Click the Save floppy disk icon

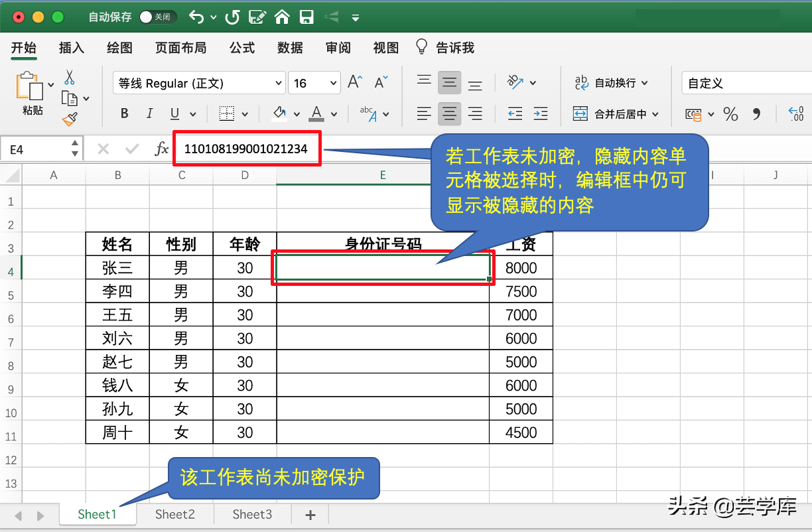tap(306, 17)
